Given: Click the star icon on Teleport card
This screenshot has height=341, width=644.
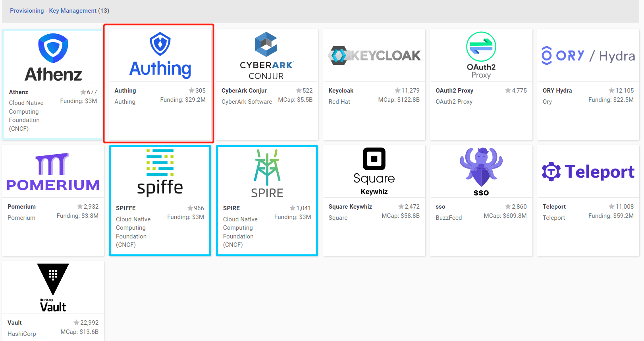Looking at the screenshot, I should click(612, 207).
